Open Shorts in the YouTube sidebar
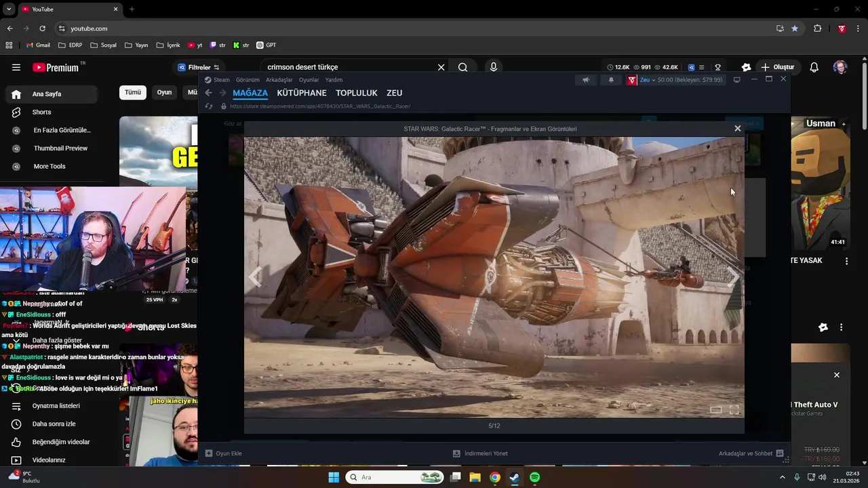The image size is (868, 488). 52,112
